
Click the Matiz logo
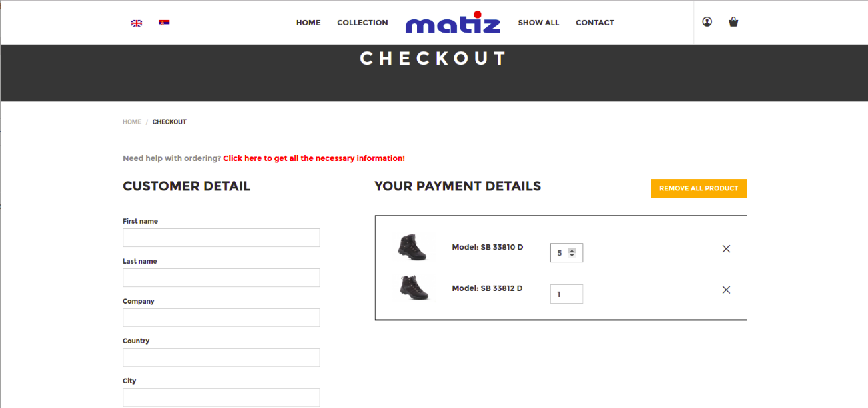pyautogui.click(x=452, y=24)
